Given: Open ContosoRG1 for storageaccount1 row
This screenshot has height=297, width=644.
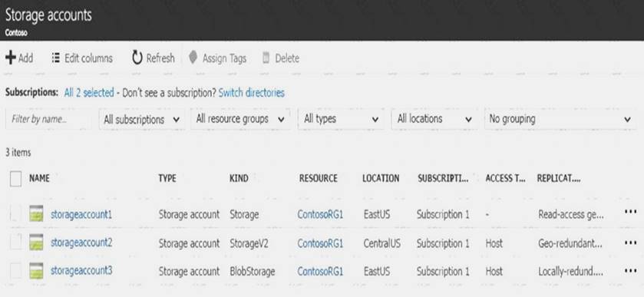Looking at the screenshot, I should (320, 214).
